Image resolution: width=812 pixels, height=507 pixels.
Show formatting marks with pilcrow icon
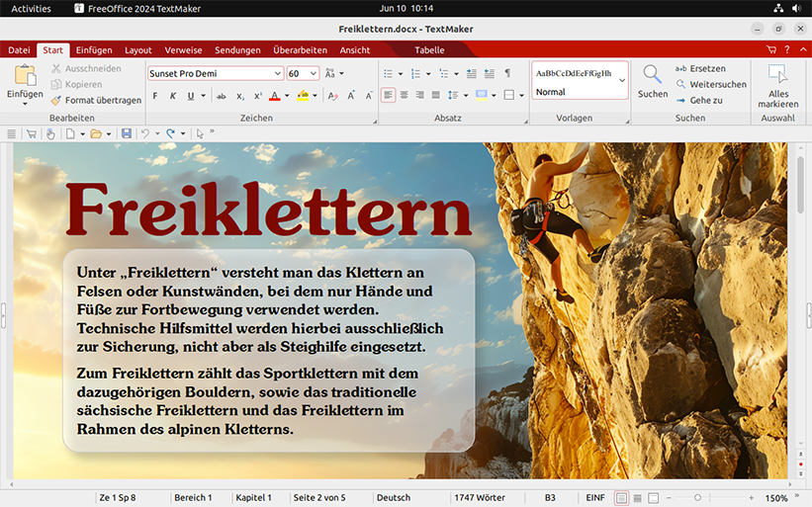(x=507, y=73)
